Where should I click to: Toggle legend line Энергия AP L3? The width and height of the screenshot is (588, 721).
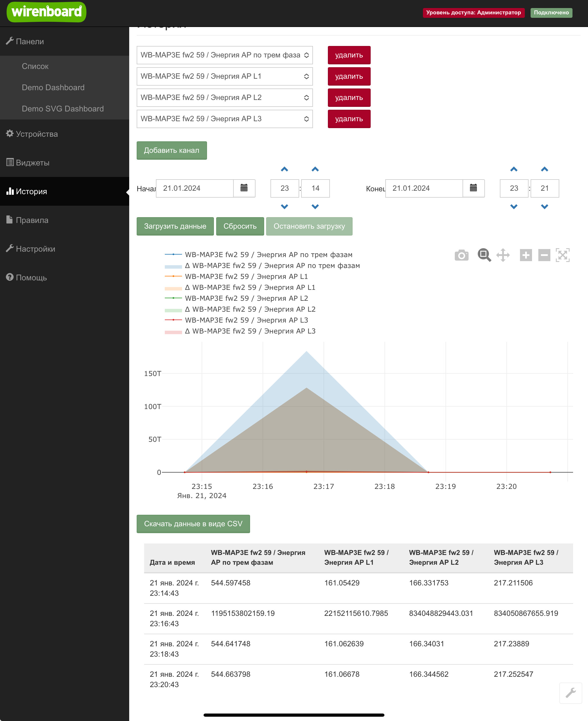(236, 320)
